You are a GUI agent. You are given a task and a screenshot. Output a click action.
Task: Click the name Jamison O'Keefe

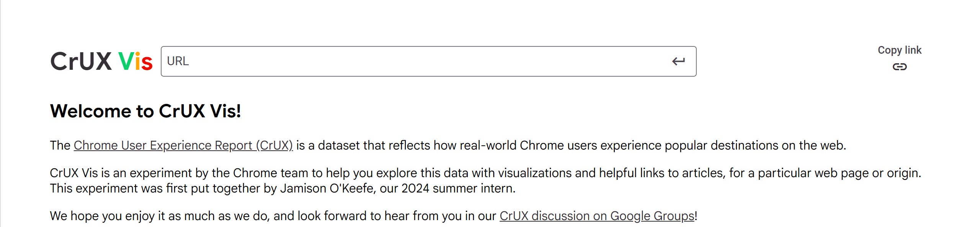click(327, 188)
